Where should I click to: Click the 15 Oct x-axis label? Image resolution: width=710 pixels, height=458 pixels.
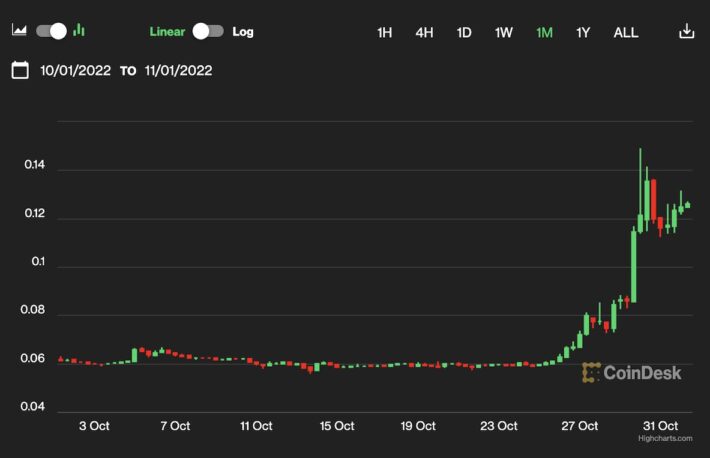[337, 426]
